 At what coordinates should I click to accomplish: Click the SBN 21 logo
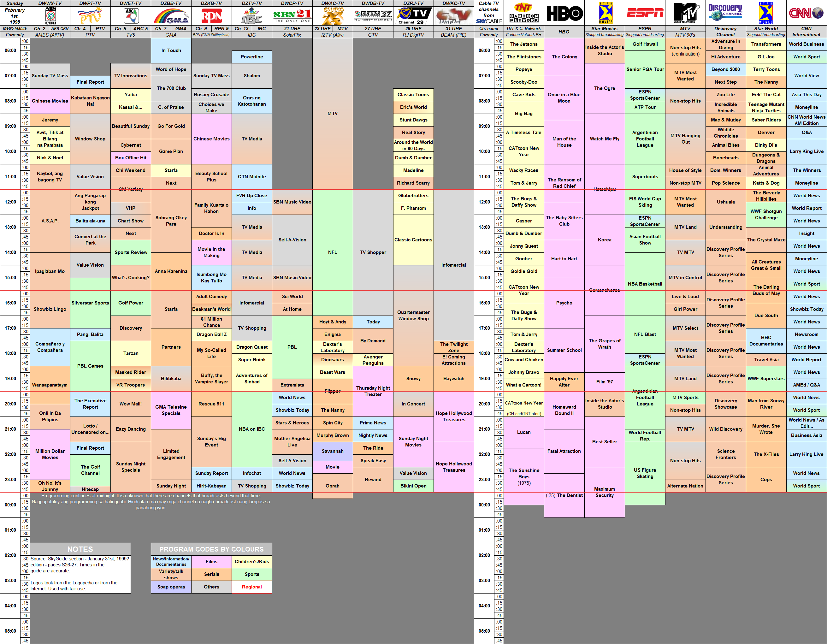292,16
